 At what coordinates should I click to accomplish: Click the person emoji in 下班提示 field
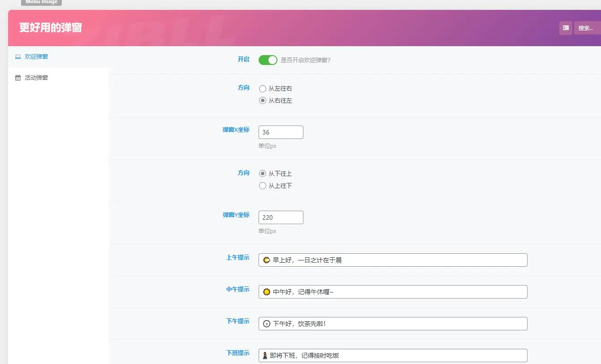[x=265, y=355]
